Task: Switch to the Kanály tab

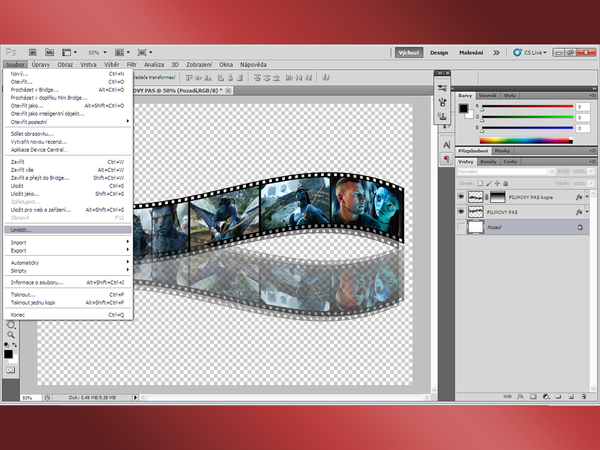Action: [x=490, y=161]
